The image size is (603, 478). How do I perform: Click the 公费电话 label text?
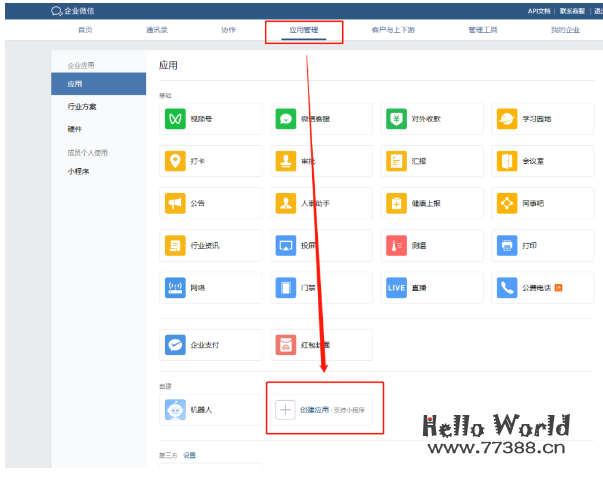point(537,288)
